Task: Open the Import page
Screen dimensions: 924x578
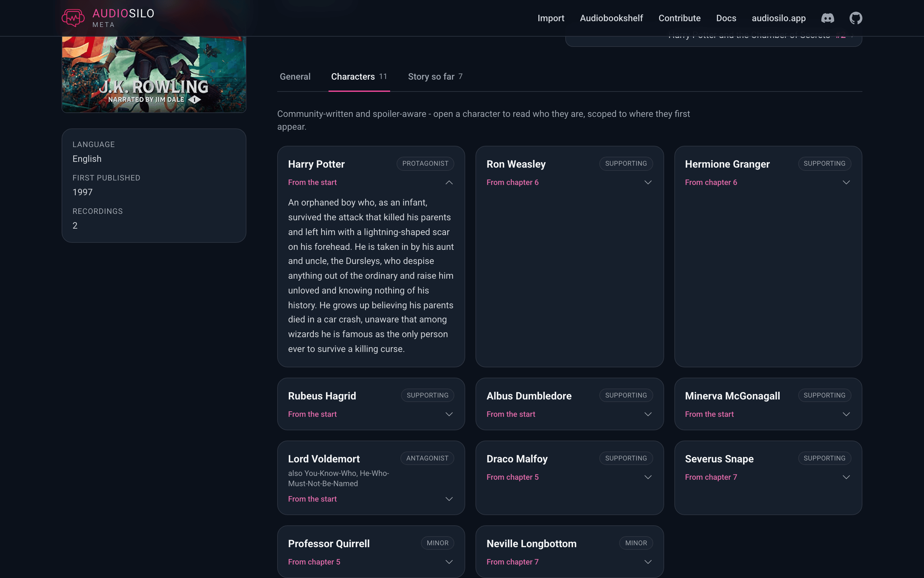Action: point(551,18)
